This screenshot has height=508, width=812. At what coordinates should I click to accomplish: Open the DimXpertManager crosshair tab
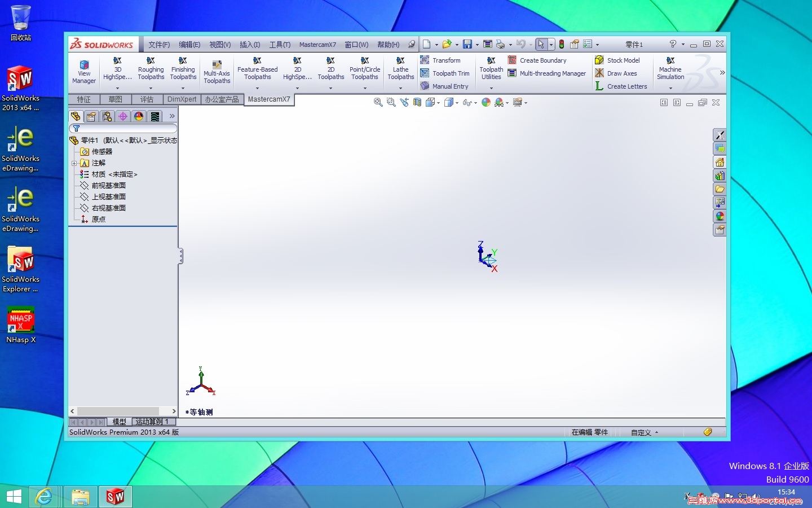(123, 116)
